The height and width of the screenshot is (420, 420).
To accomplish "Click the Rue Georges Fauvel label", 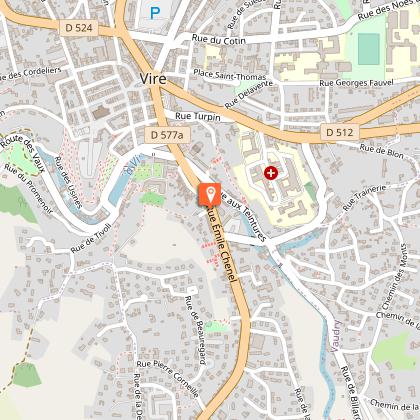I will pos(356,82).
